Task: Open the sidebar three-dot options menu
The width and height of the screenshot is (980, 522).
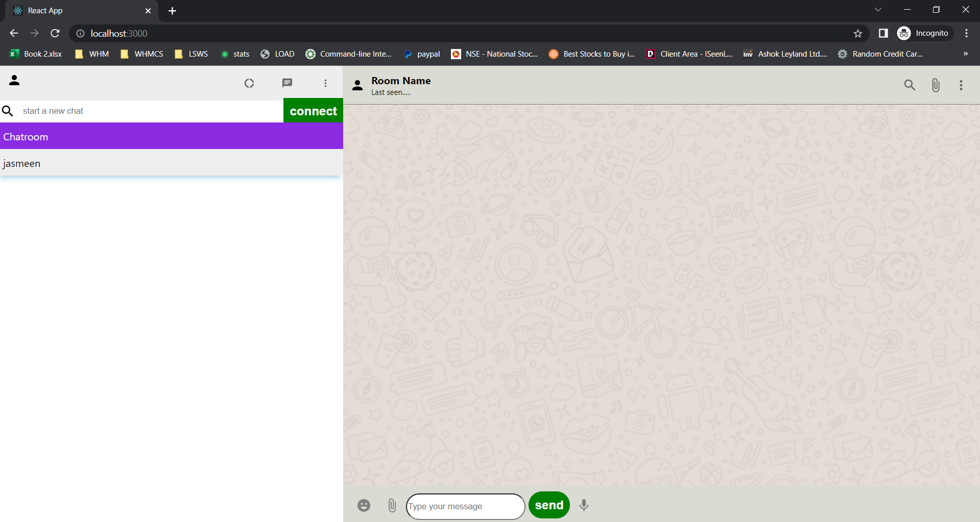Action: click(x=325, y=83)
